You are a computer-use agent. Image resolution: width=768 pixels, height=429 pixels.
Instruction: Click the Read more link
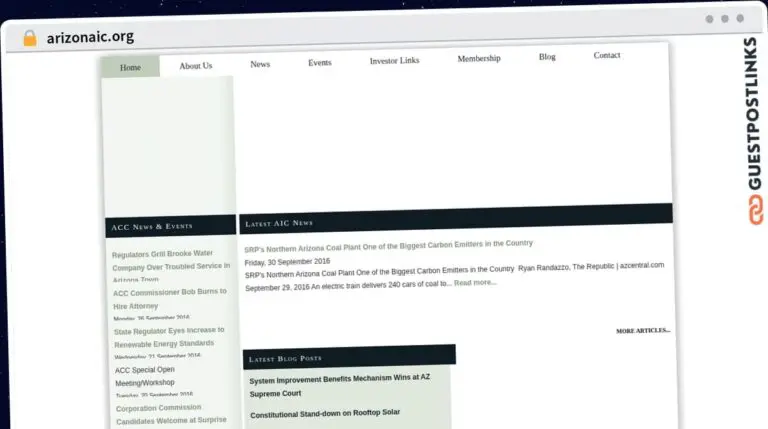475,283
